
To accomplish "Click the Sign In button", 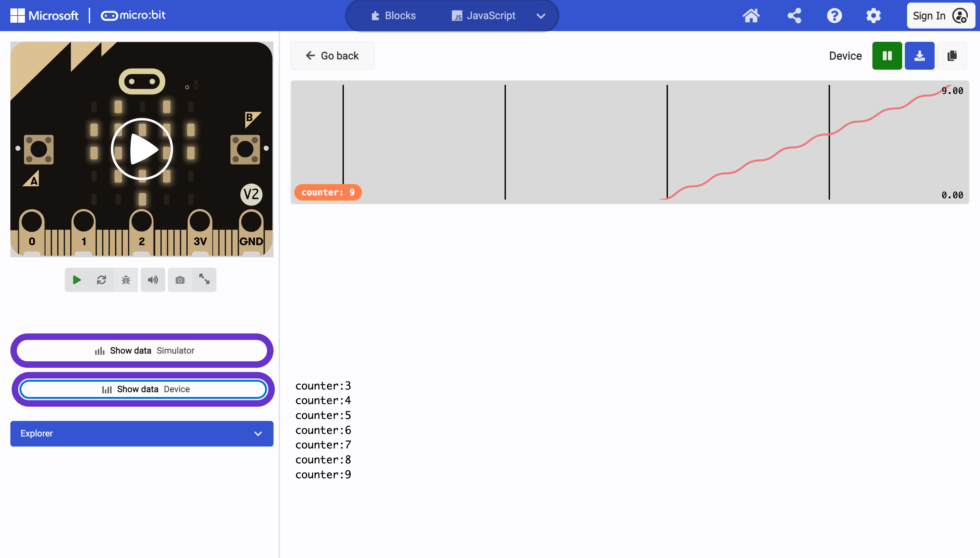I will click(x=940, y=16).
